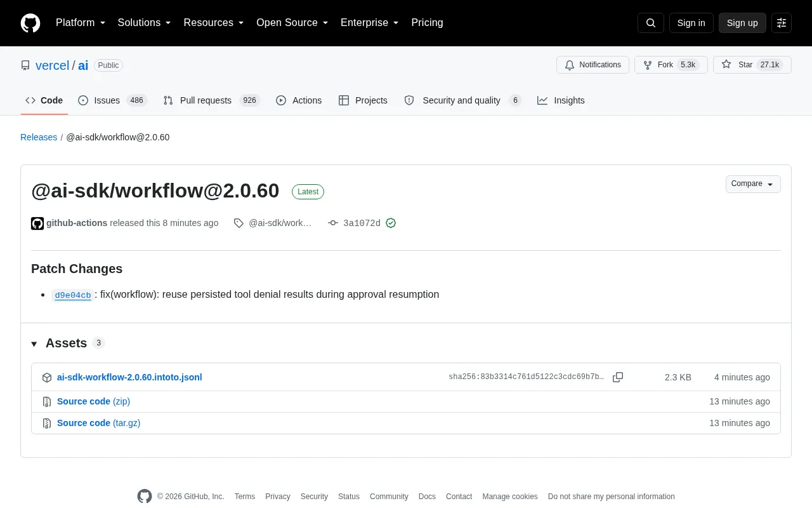Click the Fork button
The image size is (812, 508).
pyautogui.click(x=671, y=65)
